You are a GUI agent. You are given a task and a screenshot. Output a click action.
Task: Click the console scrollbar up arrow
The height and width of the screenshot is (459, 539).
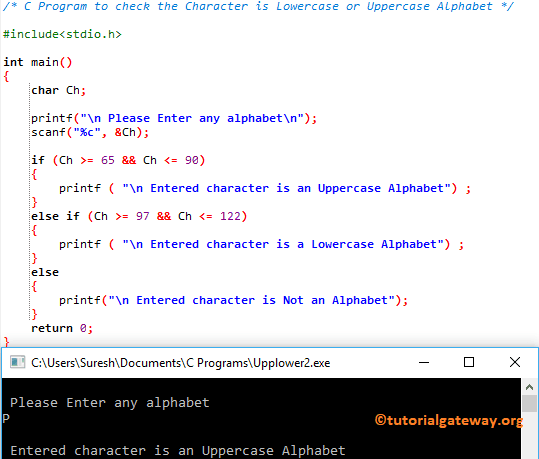[x=529, y=387]
